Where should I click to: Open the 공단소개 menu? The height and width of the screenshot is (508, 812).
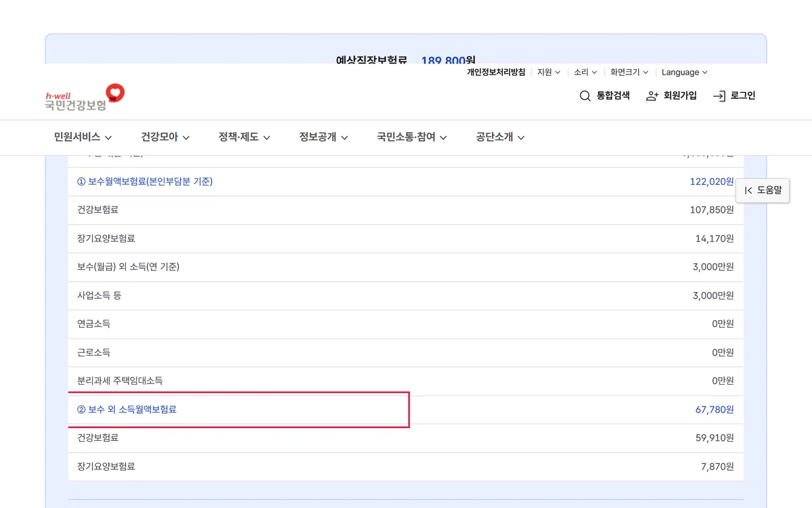click(x=501, y=137)
